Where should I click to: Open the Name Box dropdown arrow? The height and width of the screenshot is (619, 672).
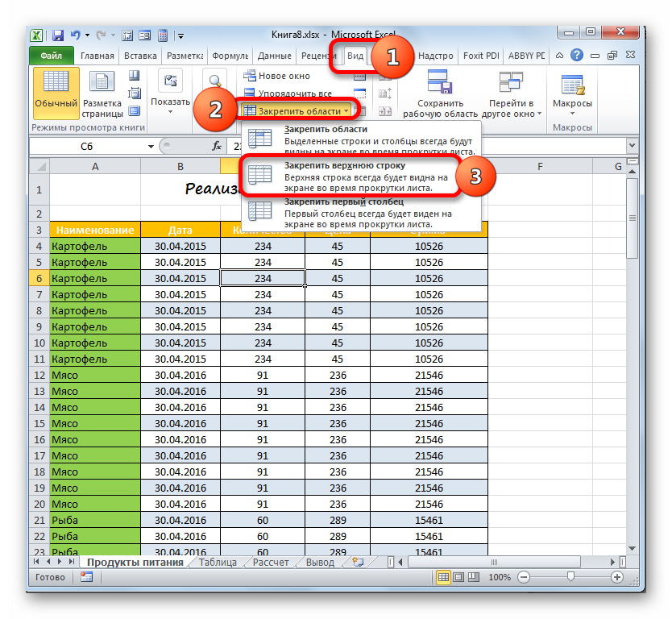(x=151, y=147)
